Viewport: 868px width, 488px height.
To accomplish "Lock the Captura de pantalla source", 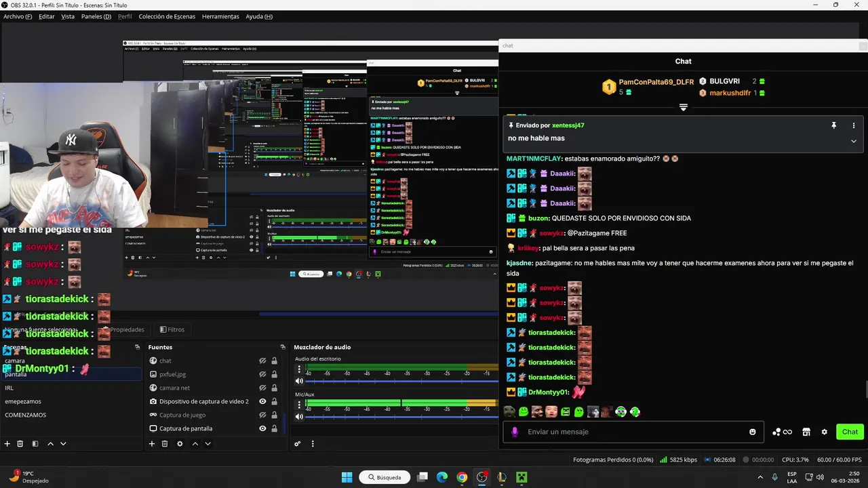I will click(275, 428).
